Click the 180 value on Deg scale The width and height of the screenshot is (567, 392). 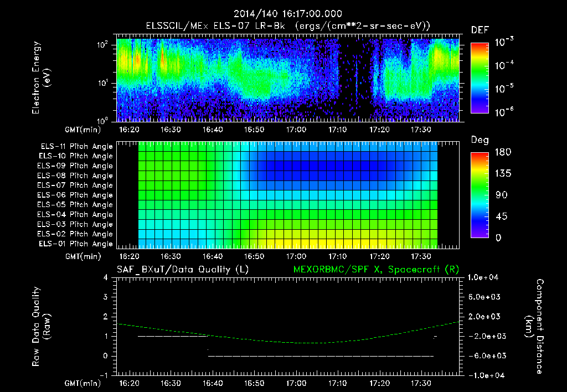pyautogui.click(x=503, y=152)
